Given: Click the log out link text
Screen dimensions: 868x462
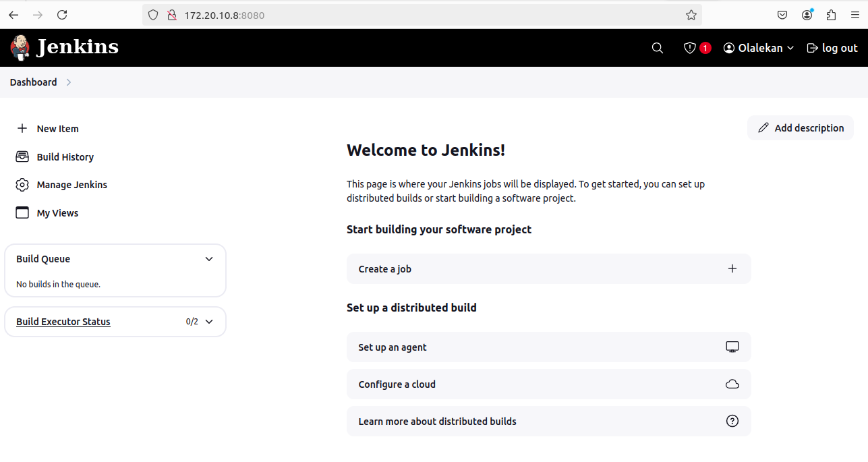Looking at the screenshot, I should [x=840, y=48].
